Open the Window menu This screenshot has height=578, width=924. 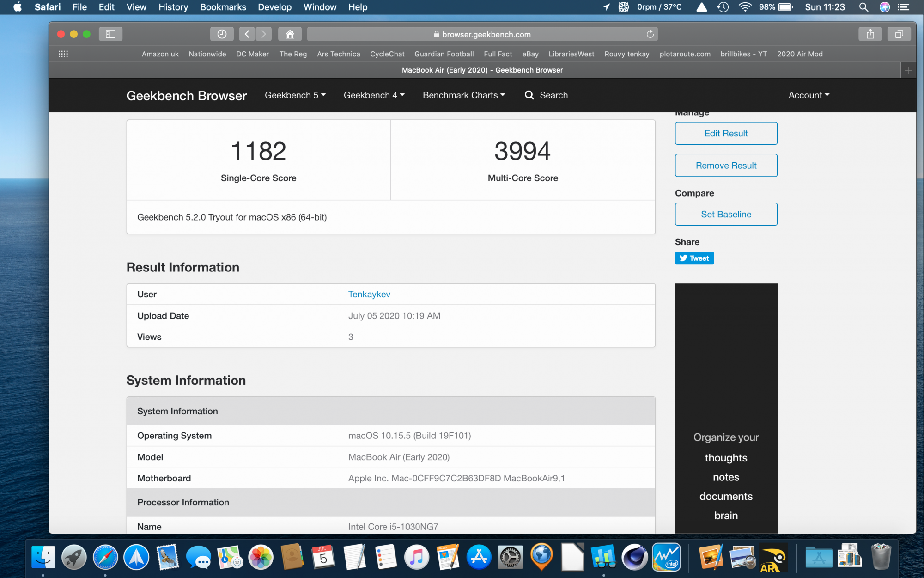[x=320, y=7]
